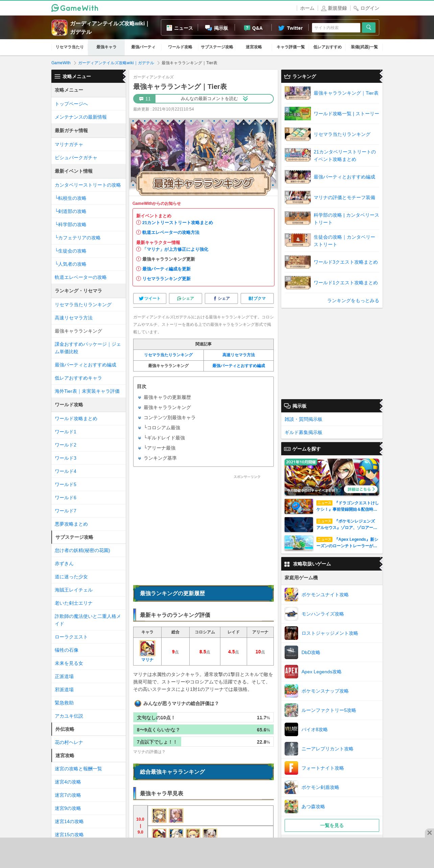The height and width of the screenshot is (868, 434).
Task: Select the 最強パーティ nav tab
Action: [x=143, y=47]
